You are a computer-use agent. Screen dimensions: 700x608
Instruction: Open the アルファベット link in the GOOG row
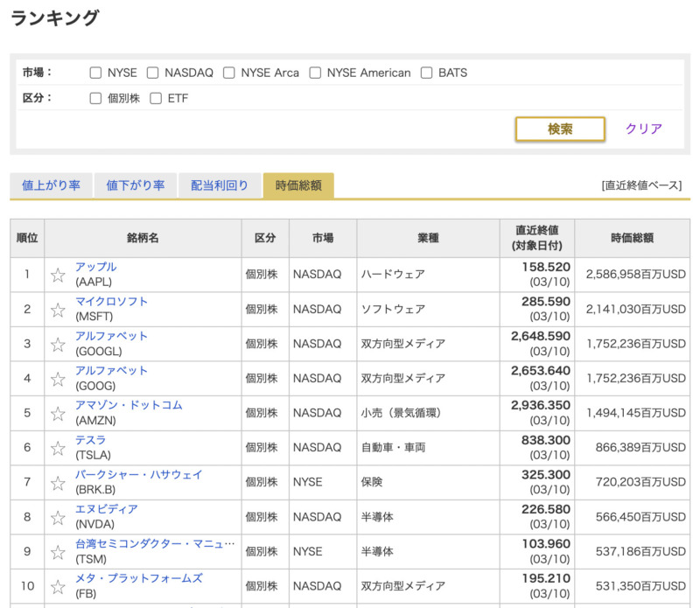tap(111, 371)
